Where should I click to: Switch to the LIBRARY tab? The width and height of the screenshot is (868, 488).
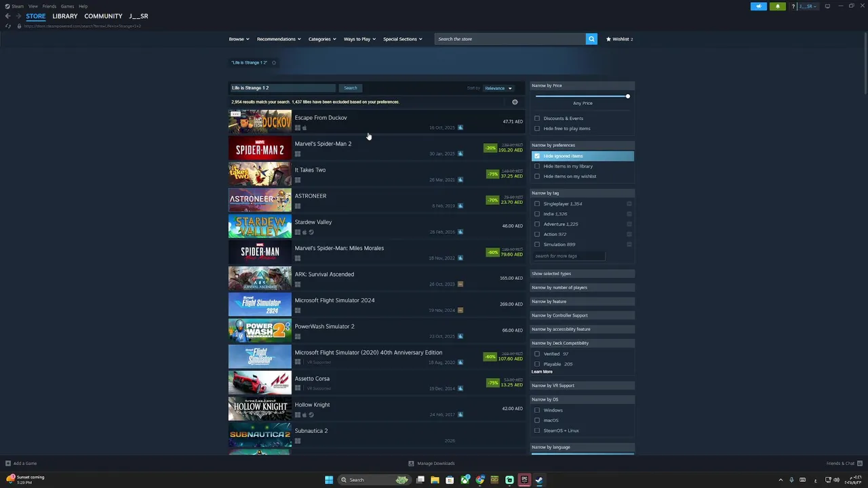(65, 16)
